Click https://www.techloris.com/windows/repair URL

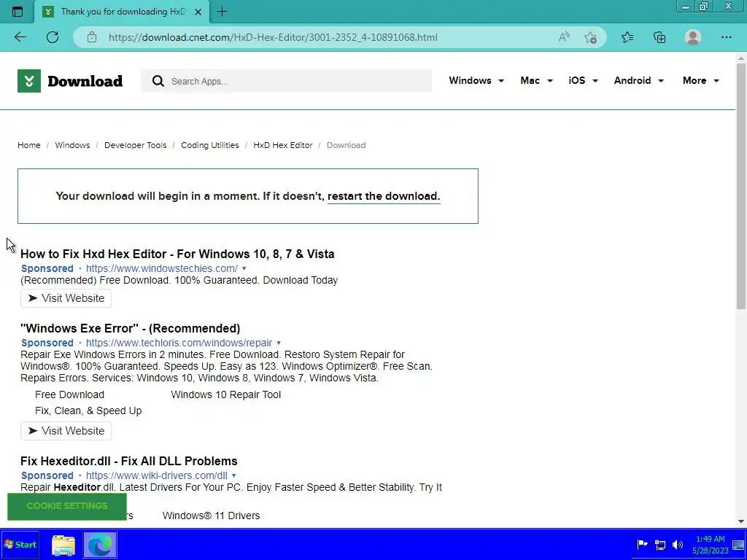click(x=179, y=343)
